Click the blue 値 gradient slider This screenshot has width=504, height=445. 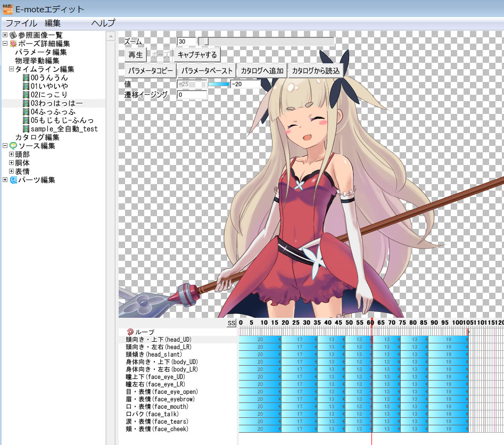coord(219,84)
